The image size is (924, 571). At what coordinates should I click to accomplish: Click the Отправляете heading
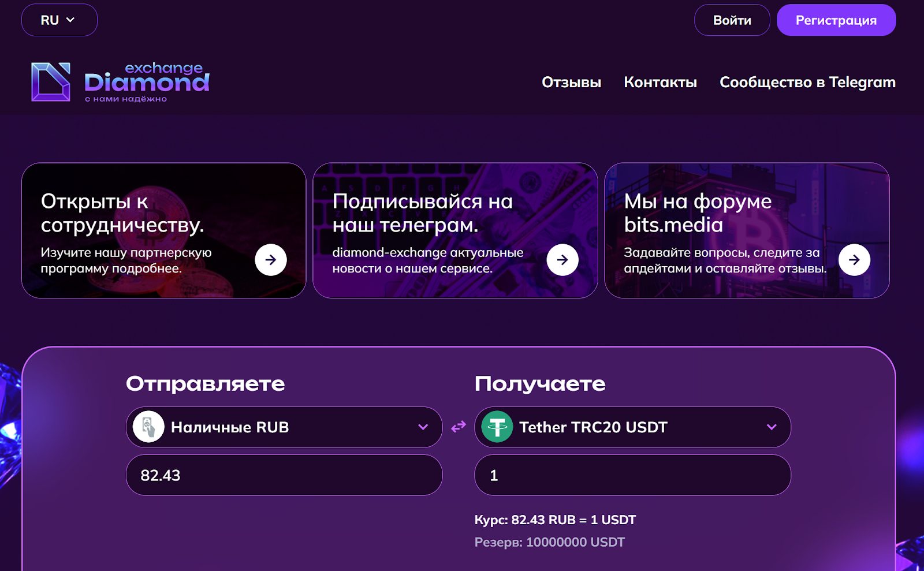point(205,384)
